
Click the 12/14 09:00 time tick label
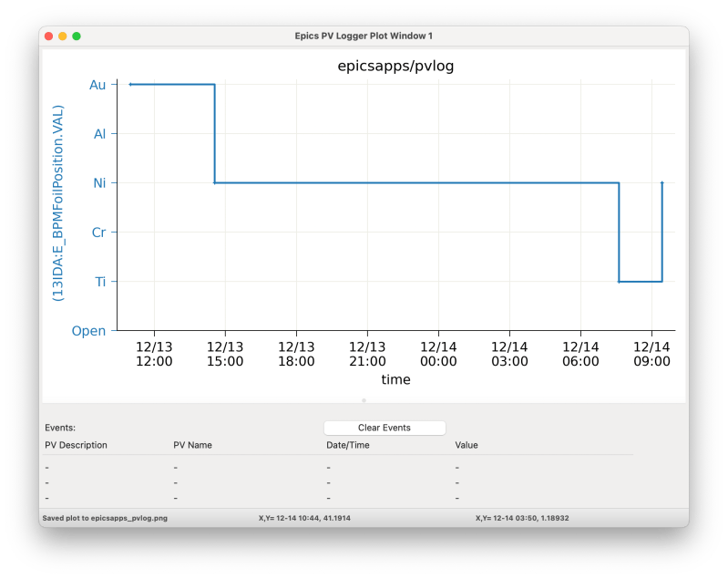(651, 354)
